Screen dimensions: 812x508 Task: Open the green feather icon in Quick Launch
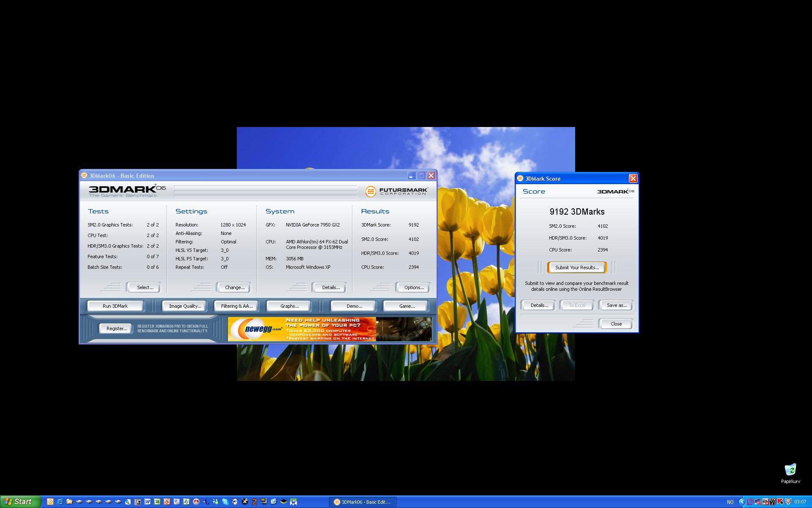(128, 502)
